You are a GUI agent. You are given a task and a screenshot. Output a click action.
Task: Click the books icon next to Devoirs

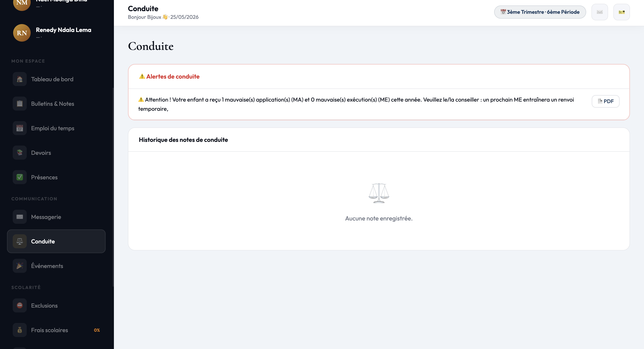pos(19,153)
